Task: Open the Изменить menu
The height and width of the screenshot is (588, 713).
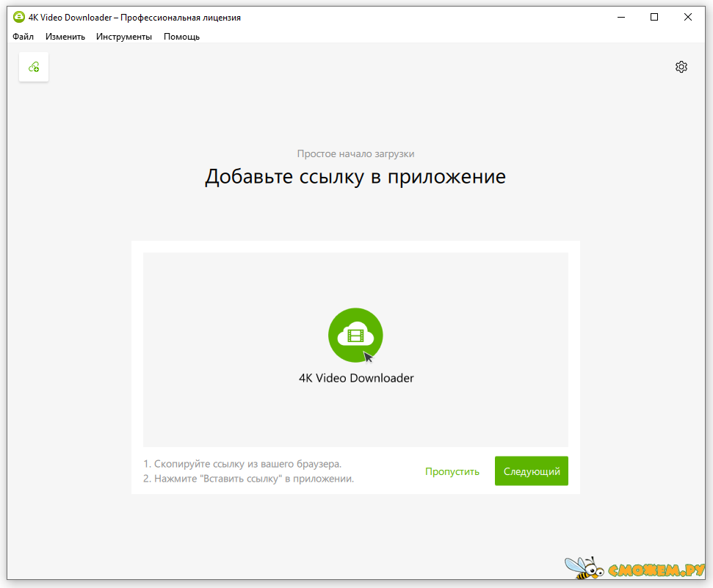Action: [65, 37]
